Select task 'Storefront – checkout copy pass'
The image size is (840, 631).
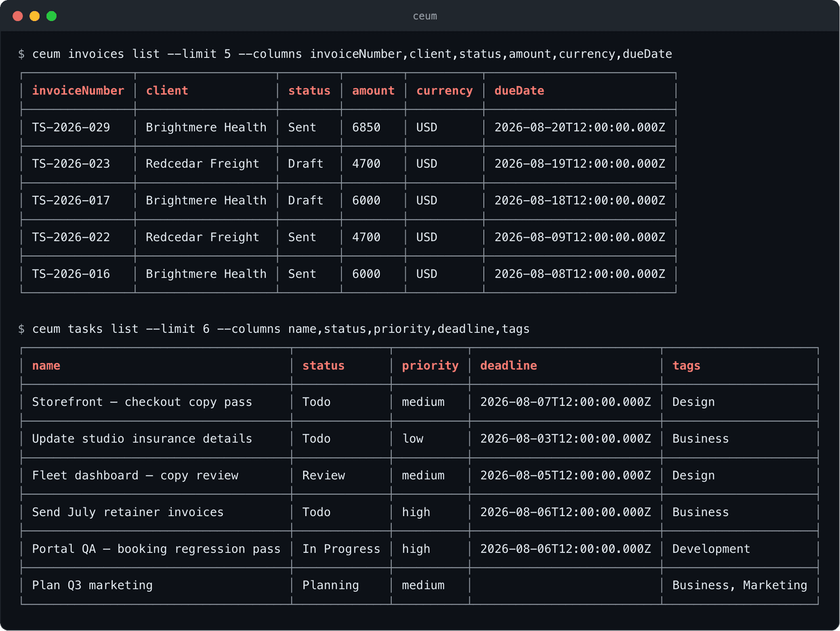coord(142,402)
